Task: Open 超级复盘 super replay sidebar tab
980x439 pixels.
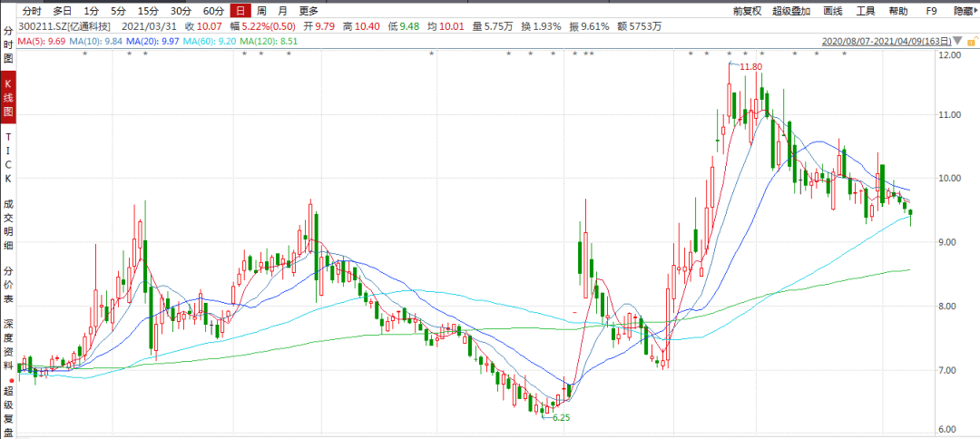Action: point(8,412)
